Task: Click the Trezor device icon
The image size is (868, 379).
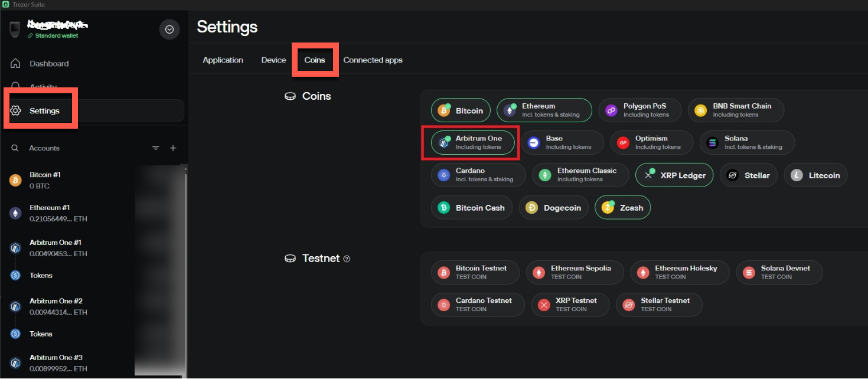Action: tap(15, 30)
